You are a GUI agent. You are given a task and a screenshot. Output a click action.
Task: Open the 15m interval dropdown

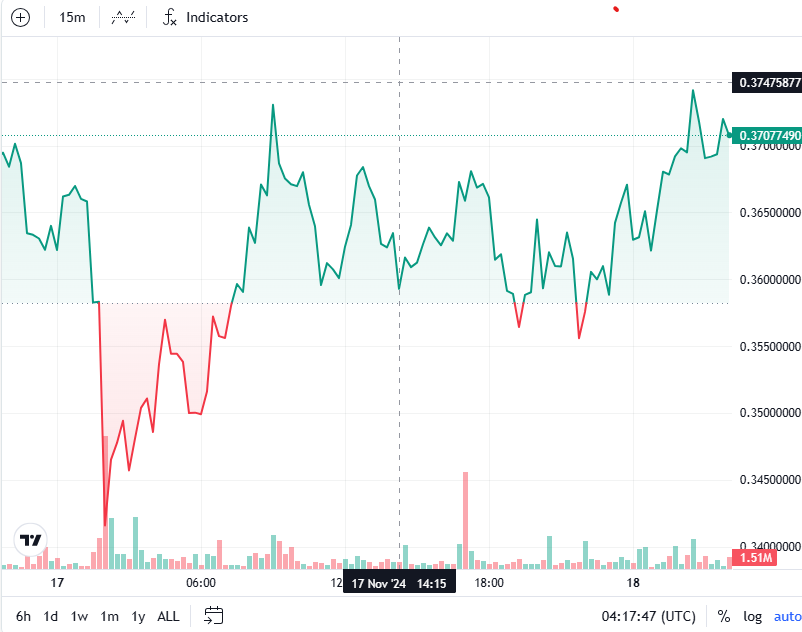72,17
